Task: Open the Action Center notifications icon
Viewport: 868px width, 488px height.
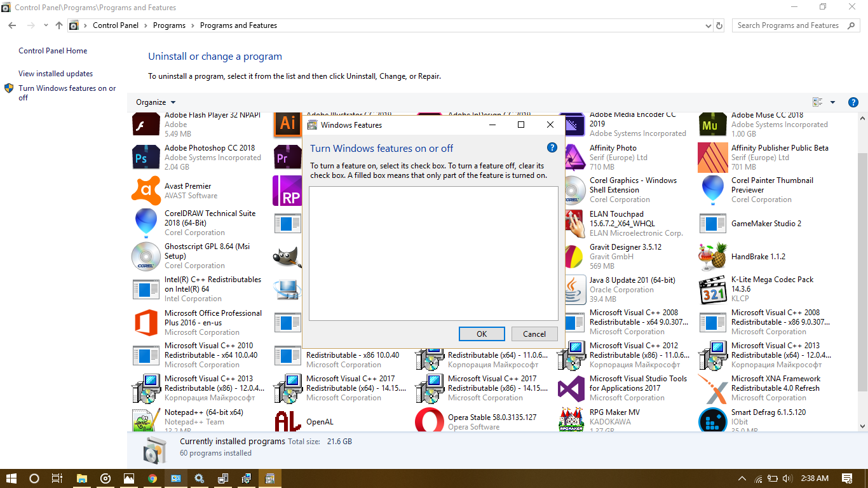Action: point(847,478)
